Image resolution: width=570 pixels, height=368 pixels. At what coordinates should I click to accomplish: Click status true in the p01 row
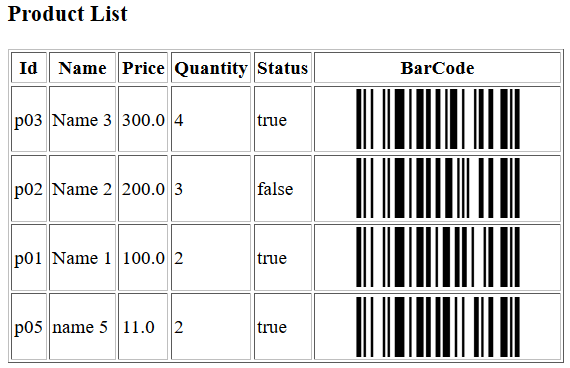click(x=283, y=257)
